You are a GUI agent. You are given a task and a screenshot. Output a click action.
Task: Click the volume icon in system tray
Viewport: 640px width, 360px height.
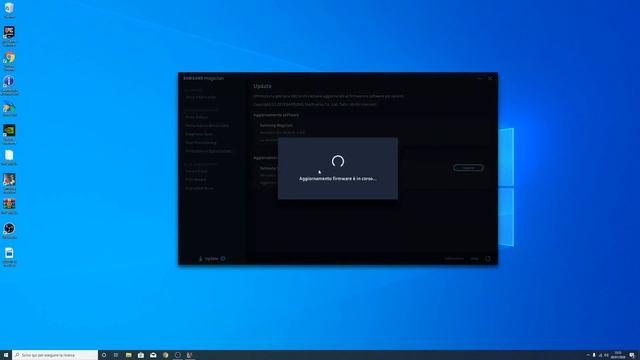(606, 355)
